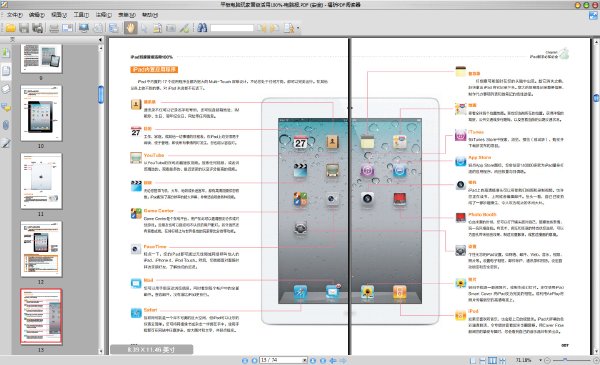Screen dimensions: 600x365
Task: Jump to the first page button
Action: (245, 360)
